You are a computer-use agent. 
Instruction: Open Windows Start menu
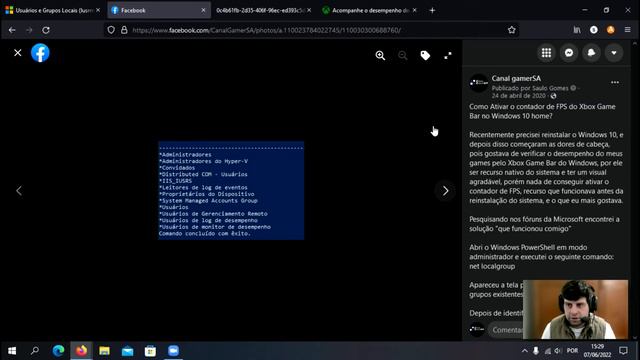coord(12,351)
